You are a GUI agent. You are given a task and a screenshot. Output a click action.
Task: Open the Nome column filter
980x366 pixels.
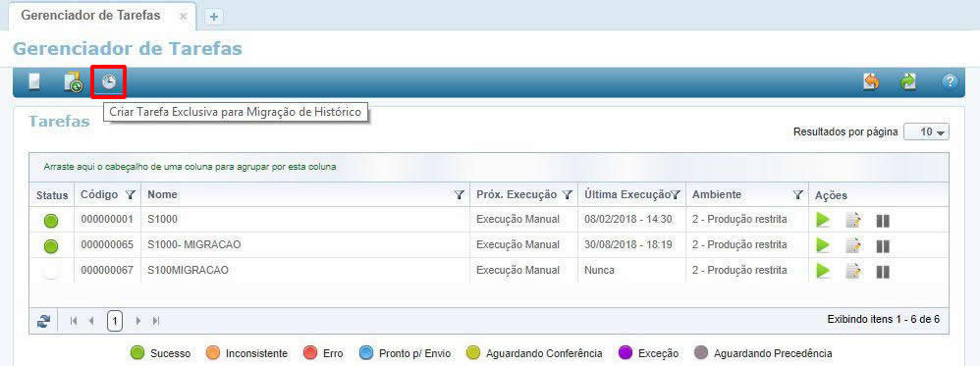coord(460,195)
